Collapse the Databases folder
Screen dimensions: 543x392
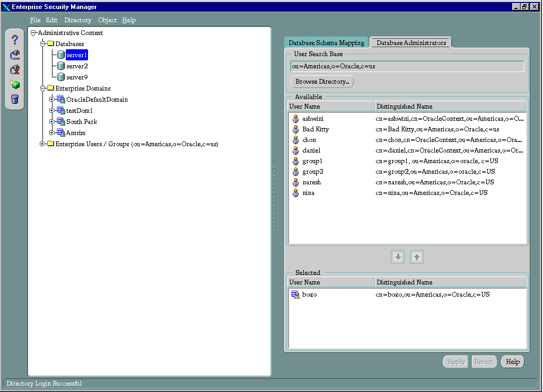42,44
